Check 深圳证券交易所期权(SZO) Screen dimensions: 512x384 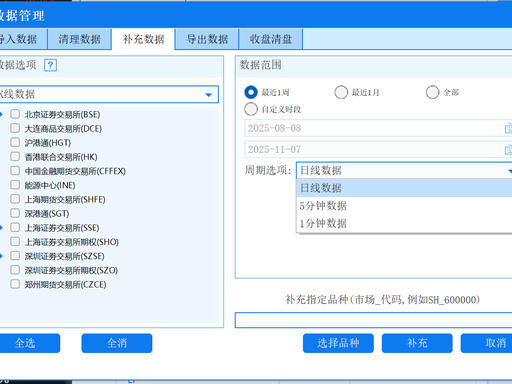click(15, 270)
